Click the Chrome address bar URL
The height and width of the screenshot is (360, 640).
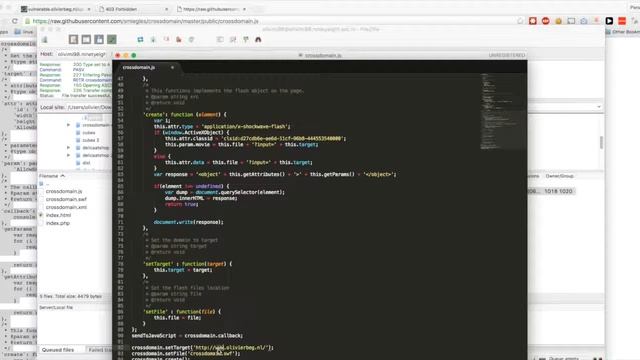[145, 21]
